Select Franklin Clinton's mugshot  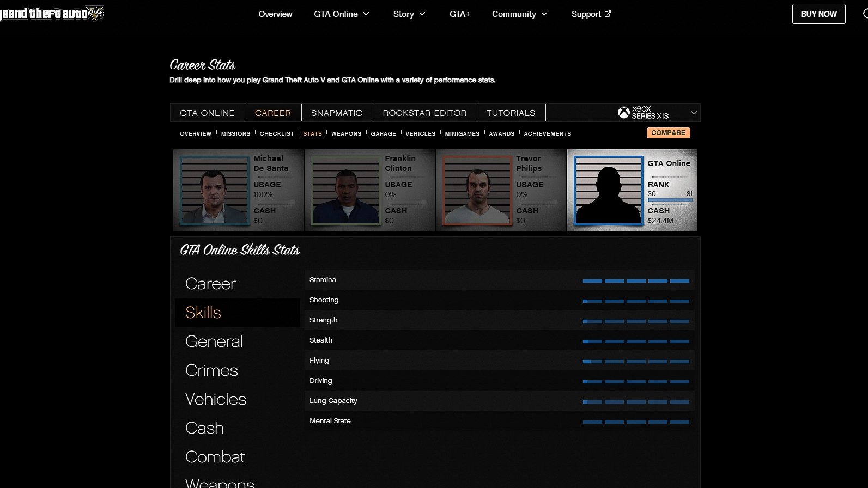tap(346, 191)
